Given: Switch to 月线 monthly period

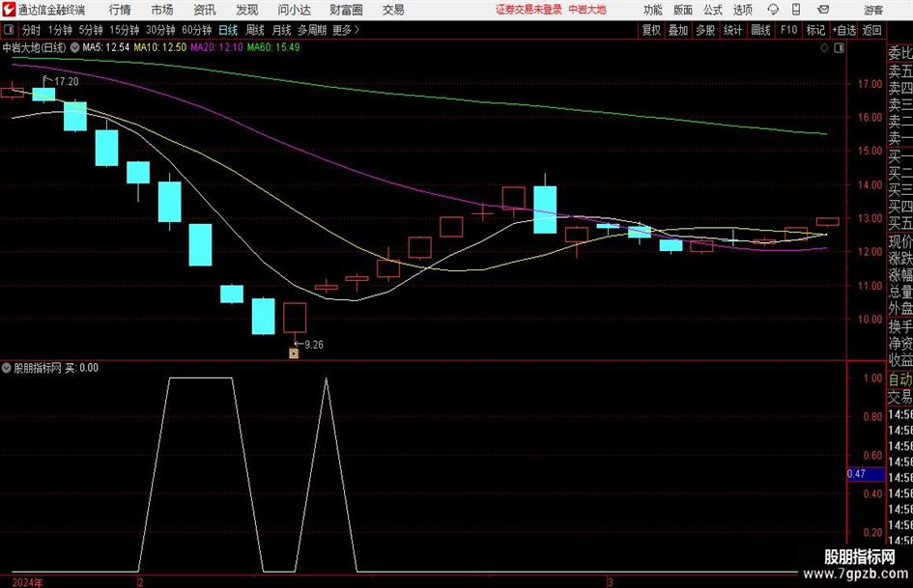Looking at the screenshot, I should [x=282, y=30].
